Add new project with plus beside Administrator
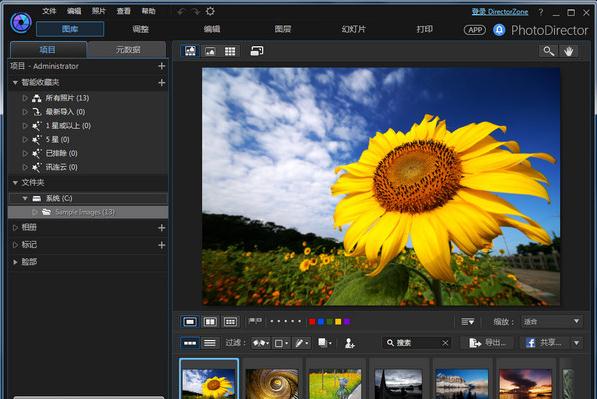 (161, 66)
